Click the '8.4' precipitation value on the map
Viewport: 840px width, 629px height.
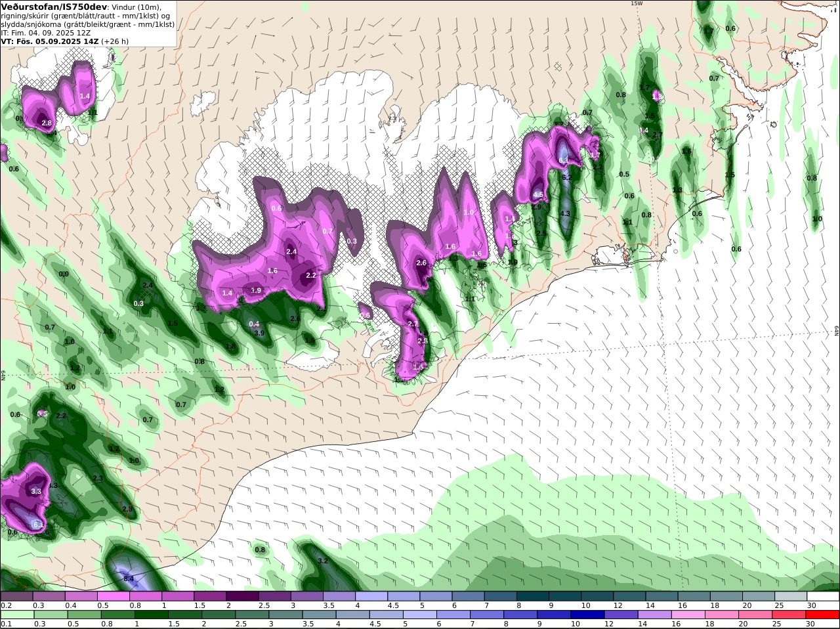point(129,578)
